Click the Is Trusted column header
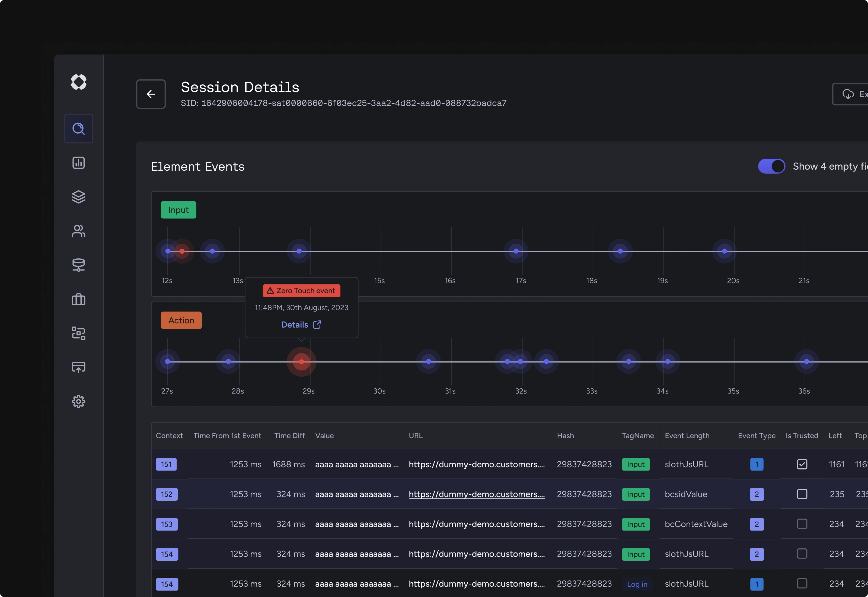This screenshot has height=597, width=868. 802,436
